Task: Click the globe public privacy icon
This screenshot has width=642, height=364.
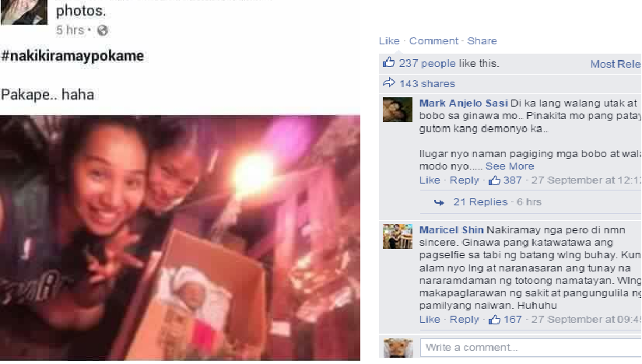Action: (x=103, y=30)
